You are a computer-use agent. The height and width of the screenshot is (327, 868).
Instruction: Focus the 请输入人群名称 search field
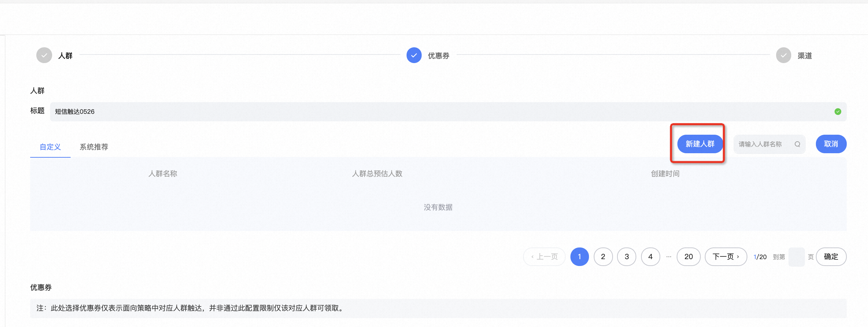(x=769, y=144)
